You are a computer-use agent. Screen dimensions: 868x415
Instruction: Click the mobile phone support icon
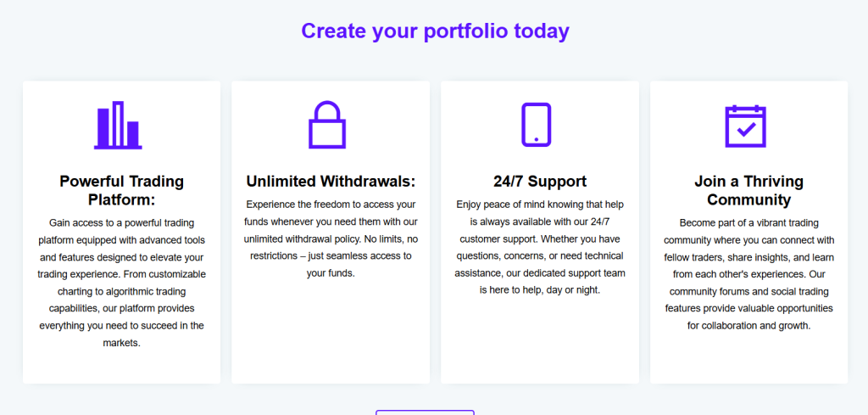click(x=536, y=126)
